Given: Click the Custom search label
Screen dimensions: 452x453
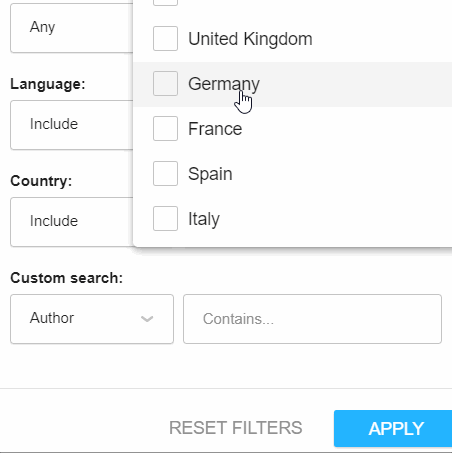Looking at the screenshot, I should (67, 278).
